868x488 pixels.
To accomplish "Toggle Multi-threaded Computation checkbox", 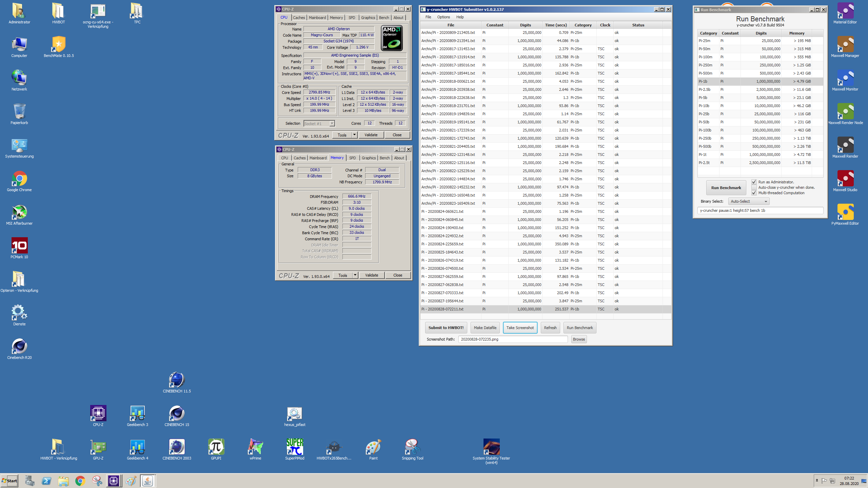I will click(754, 193).
